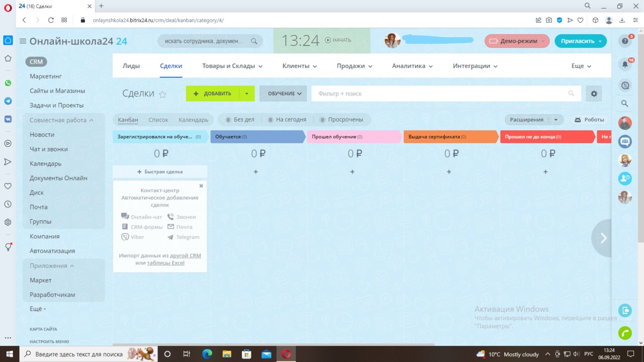
Task: Open the Еще menu in top navigation
Action: coord(582,66)
